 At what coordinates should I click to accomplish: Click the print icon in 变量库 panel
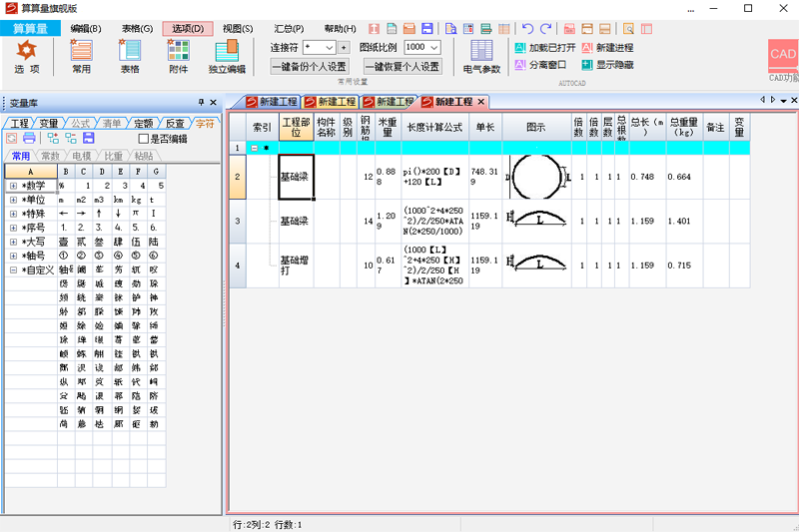pos(29,139)
